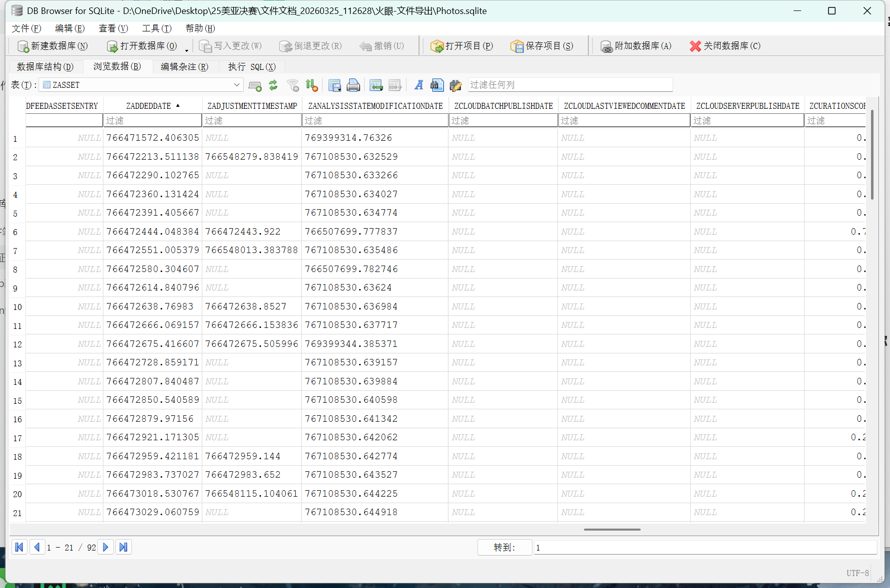Go to the next page of records
890x588 pixels.
(105, 547)
